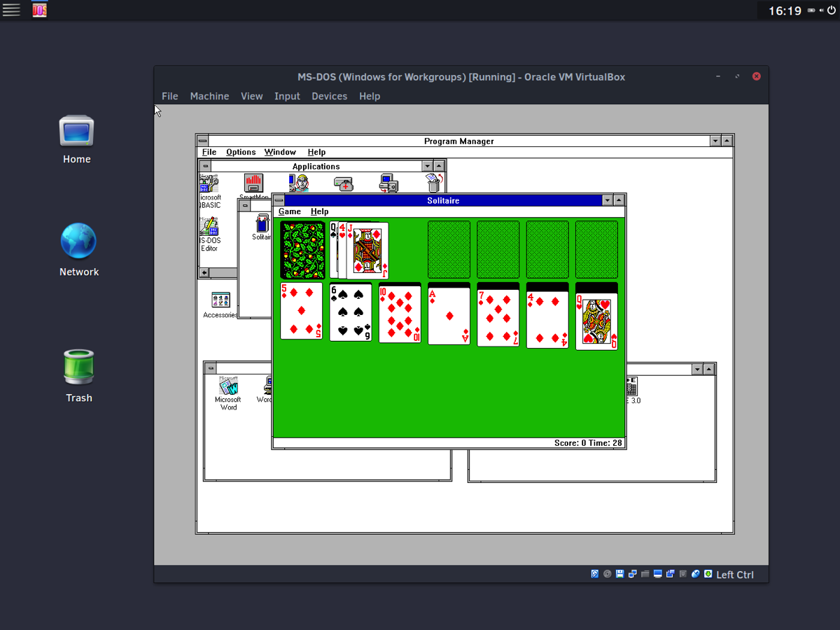The image size is (840, 630).
Task: Open Program Manager Window menu
Action: point(280,152)
